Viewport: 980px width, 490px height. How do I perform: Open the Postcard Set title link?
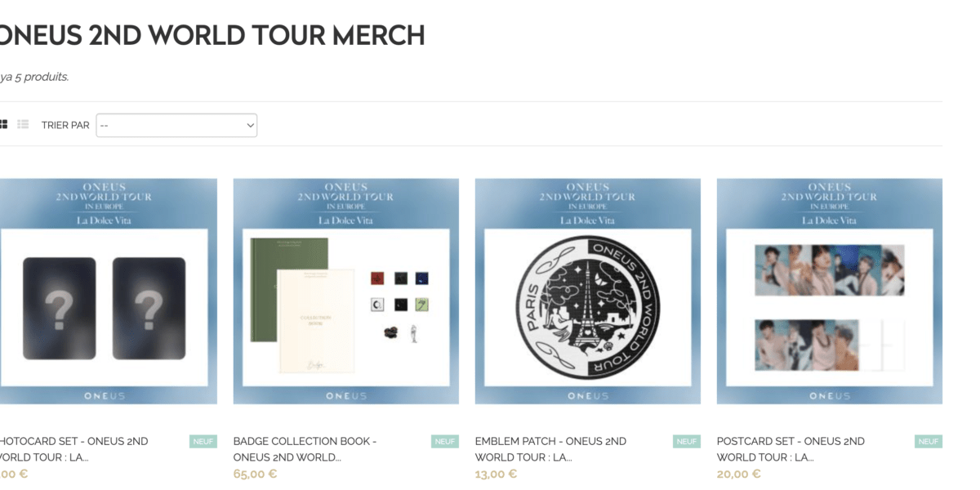tap(791, 449)
